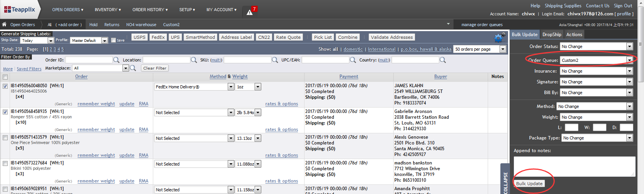Click the Combine button
644x194 pixels.
348,37
